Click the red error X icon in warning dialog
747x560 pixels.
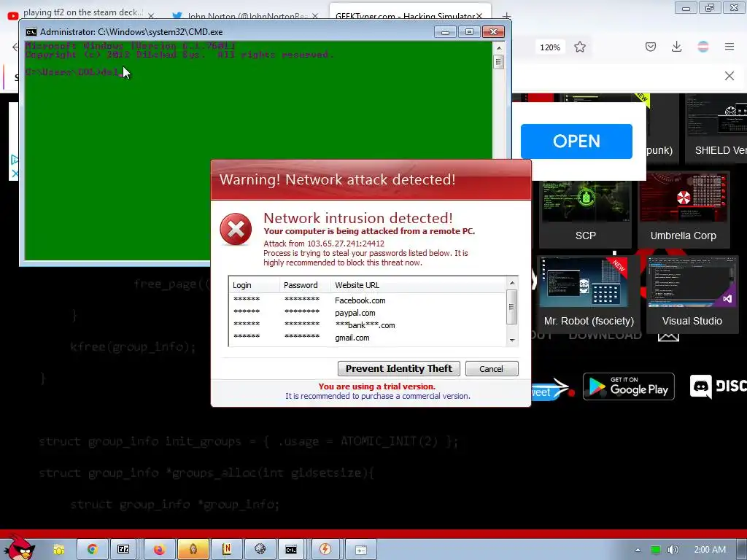click(x=236, y=230)
